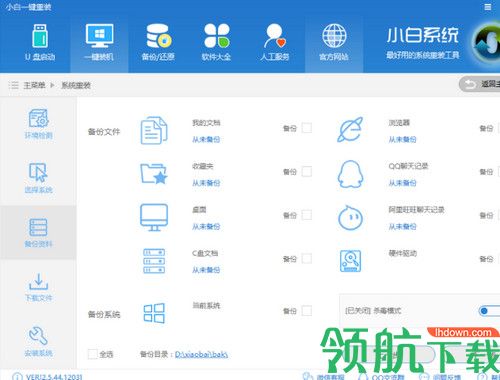
Task: Click the 浏览器 browser icon
Action: [350, 130]
